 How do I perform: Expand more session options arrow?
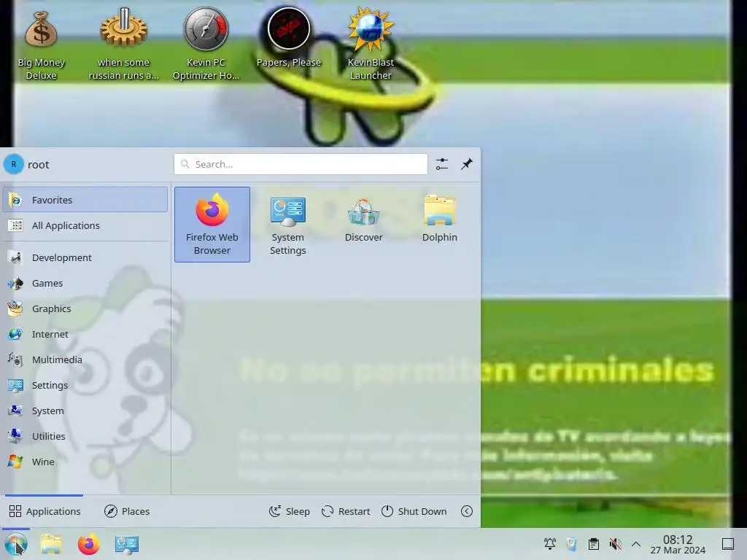tap(467, 511)
